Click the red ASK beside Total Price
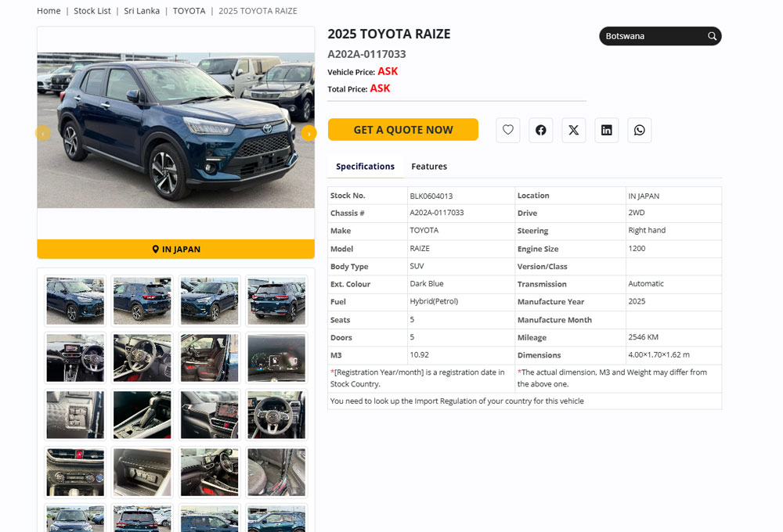 coord(380,88)
